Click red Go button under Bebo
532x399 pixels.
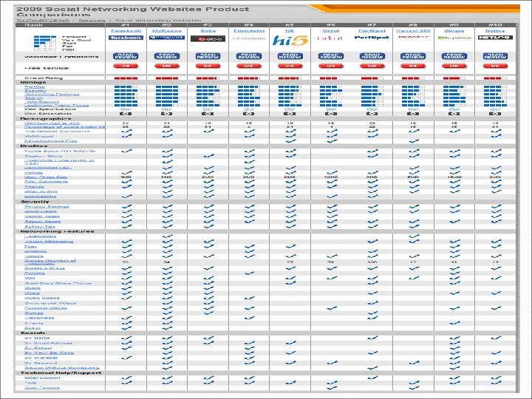tap(208, 66)
